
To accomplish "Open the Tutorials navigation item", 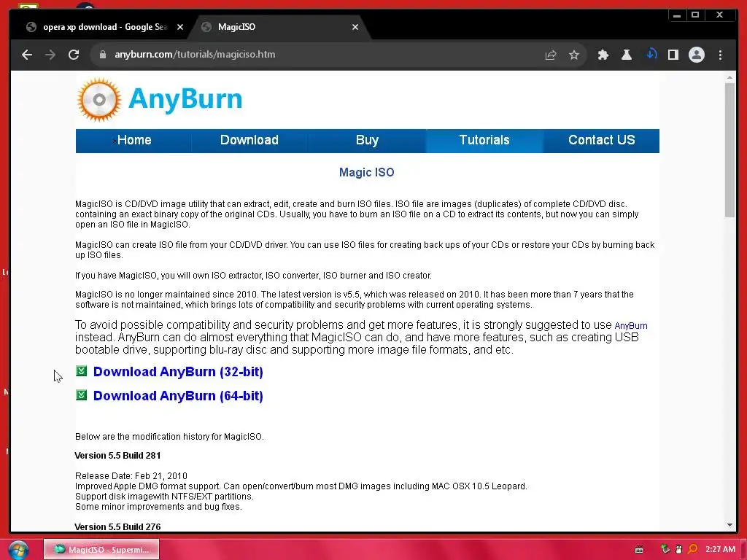I will tap(484, 141).
